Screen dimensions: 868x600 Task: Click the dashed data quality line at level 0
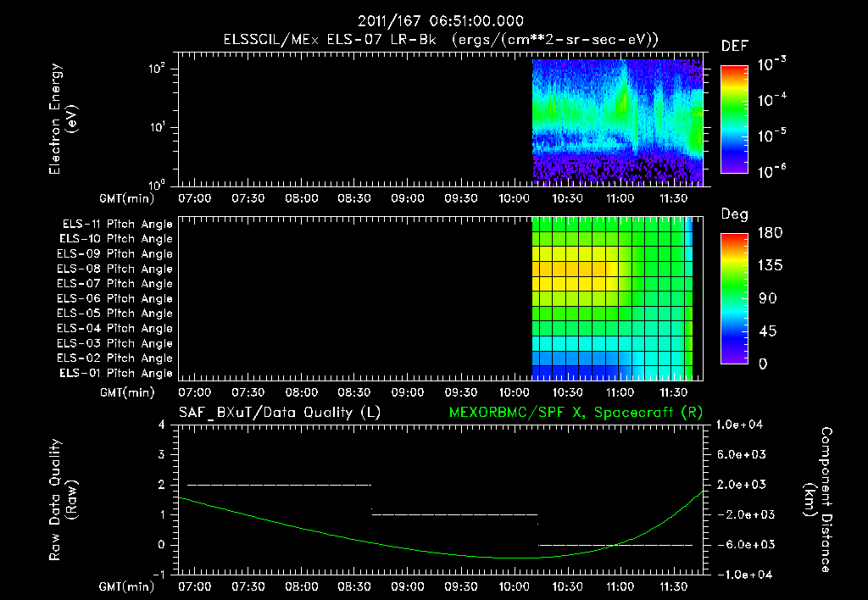tap(615, 545)
